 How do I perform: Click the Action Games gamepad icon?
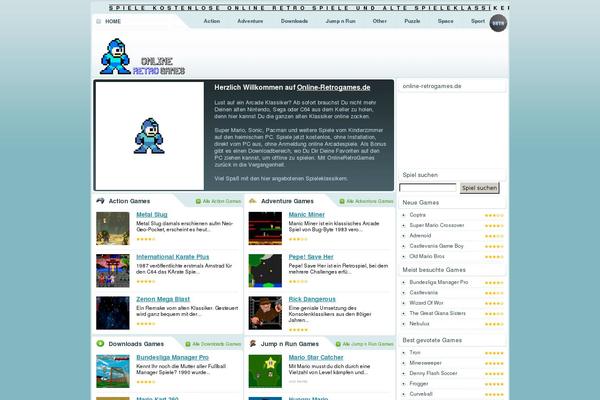click(x=101, y=201)
